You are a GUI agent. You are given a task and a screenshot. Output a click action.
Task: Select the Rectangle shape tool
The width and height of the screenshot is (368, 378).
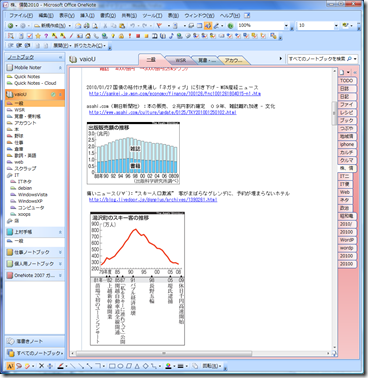click(112, 366)
